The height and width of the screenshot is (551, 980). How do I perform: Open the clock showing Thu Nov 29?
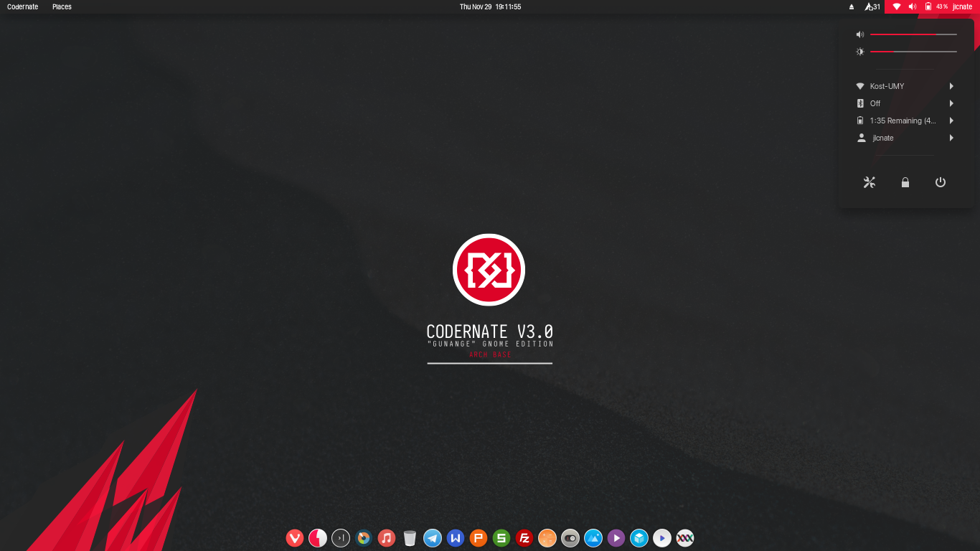click(x=490, y=6)
